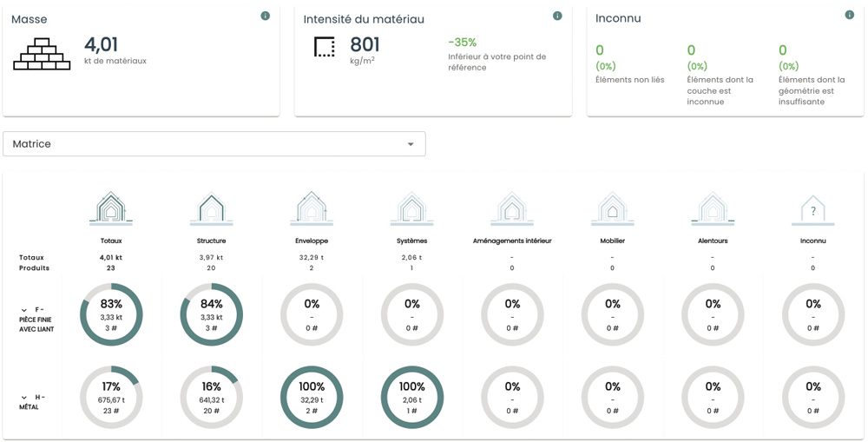This screenshot has height=442, width=868.
Task: Click the bricks icon in Masse card
Action: click(42, 54)
